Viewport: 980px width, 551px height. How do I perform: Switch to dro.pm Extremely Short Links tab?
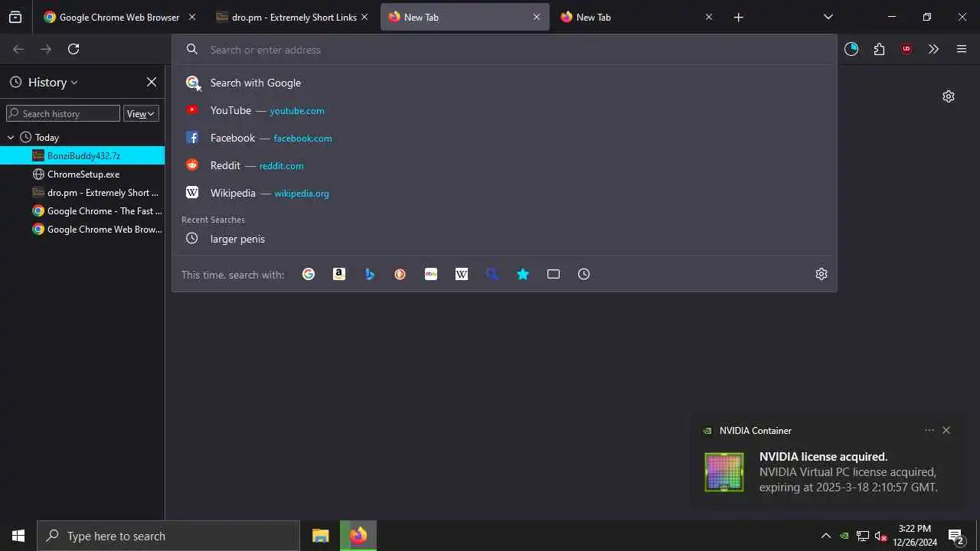pos(291,17)
